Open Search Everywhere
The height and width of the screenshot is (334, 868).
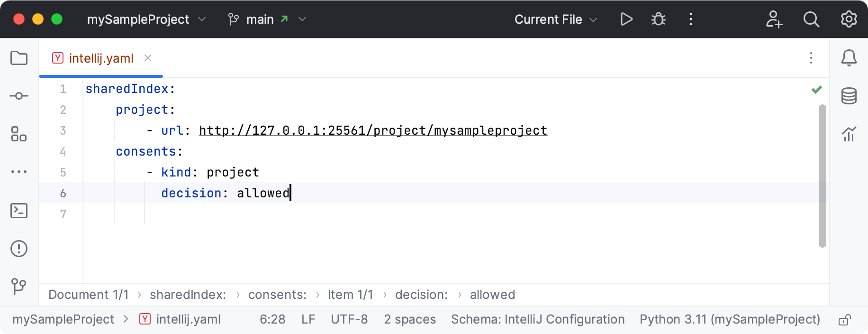click(x=811, y=19)
